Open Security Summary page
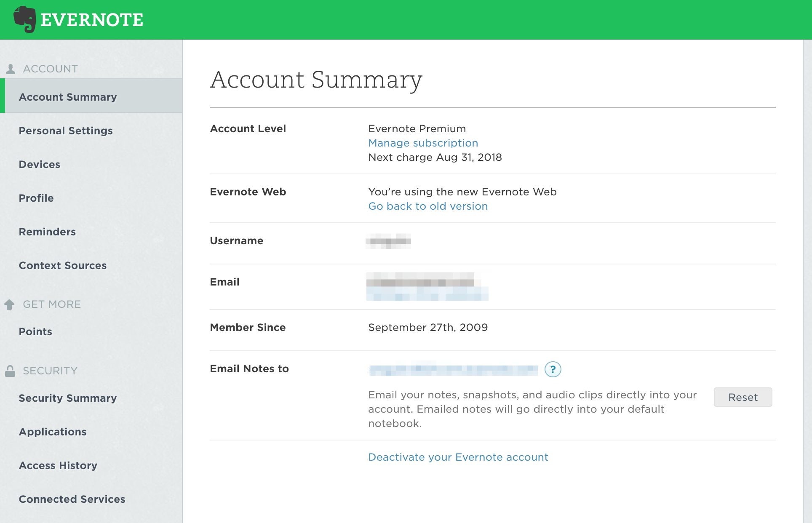 click(x=68, y=398)
